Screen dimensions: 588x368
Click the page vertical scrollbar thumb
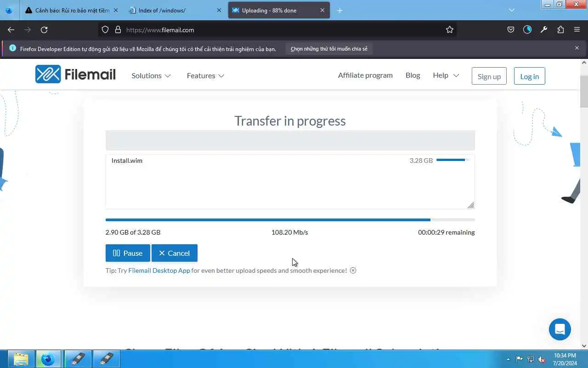coord(584,92)
